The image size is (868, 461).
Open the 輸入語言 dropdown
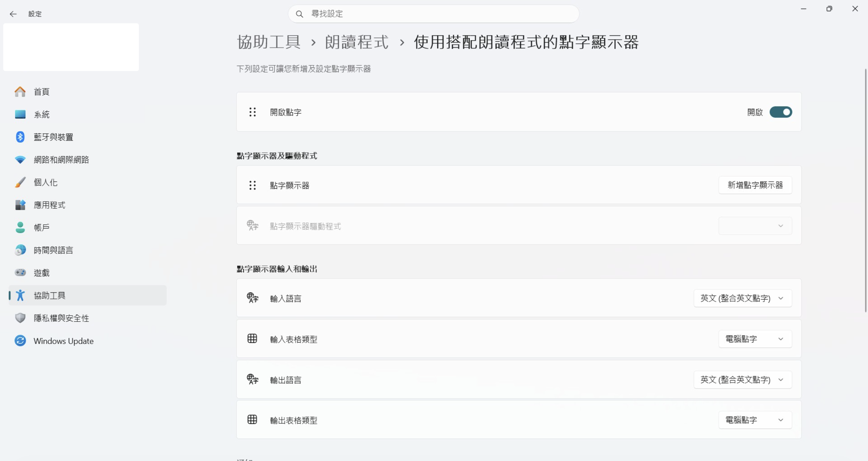click(x=743, y=298)
